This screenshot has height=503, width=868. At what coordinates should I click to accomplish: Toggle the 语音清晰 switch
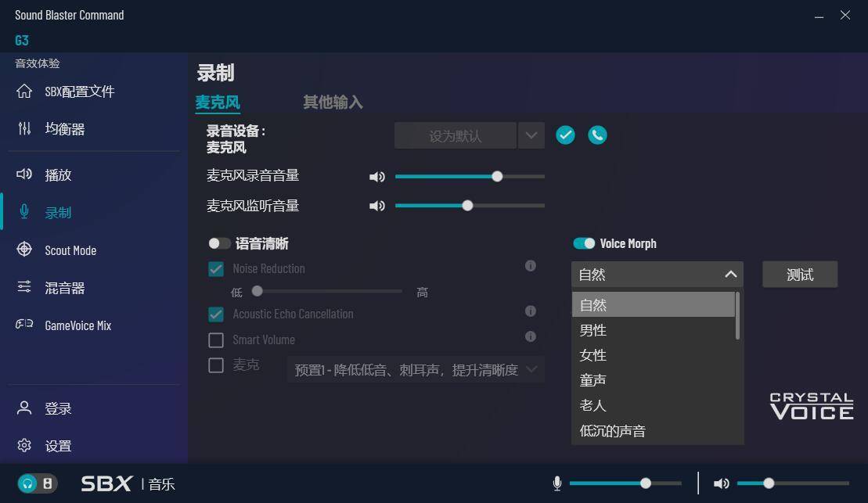pyautogui.click(x=219, y=243)
